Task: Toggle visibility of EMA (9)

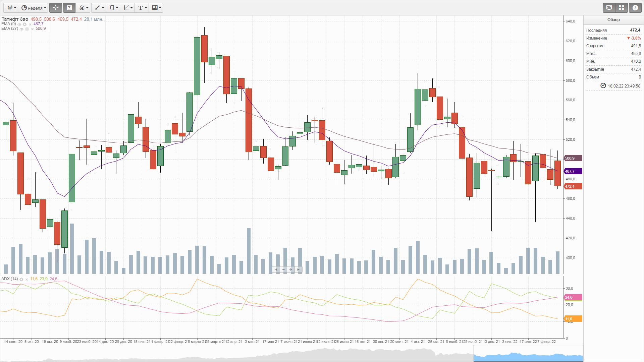Action: pos(19,24)
